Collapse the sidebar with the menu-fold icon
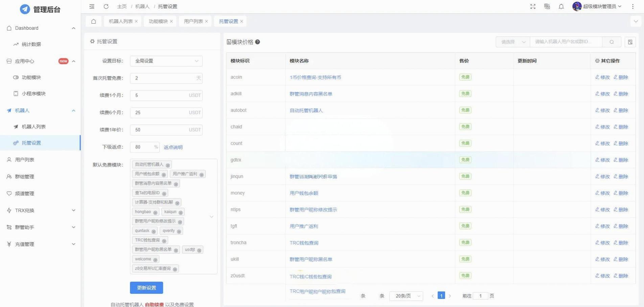The image size is (644, 307). tap(92, 6)
